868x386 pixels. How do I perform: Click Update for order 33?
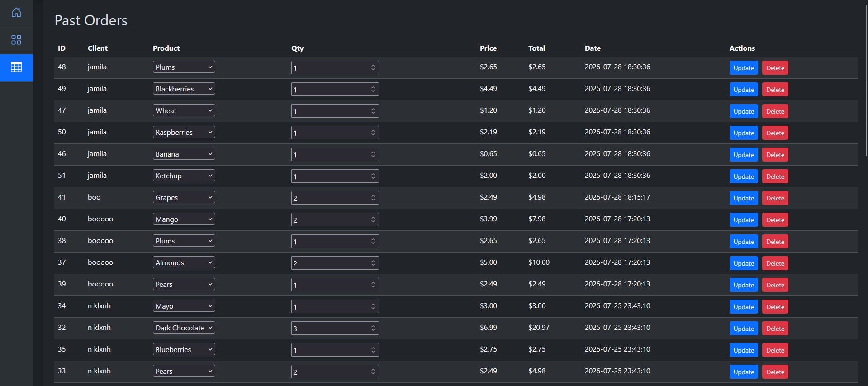click(743, 372)
